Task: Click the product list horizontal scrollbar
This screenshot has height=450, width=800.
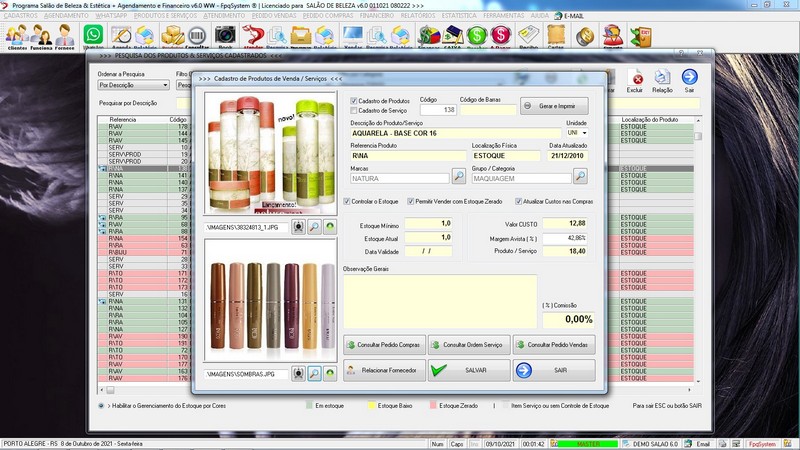Action: (x=395, y=390)
